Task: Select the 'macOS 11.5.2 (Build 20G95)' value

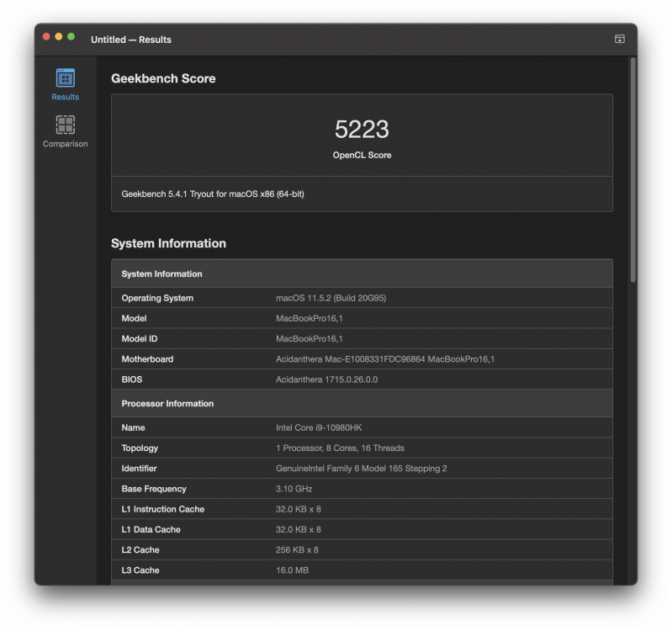Action: click(x=331, y=298)
